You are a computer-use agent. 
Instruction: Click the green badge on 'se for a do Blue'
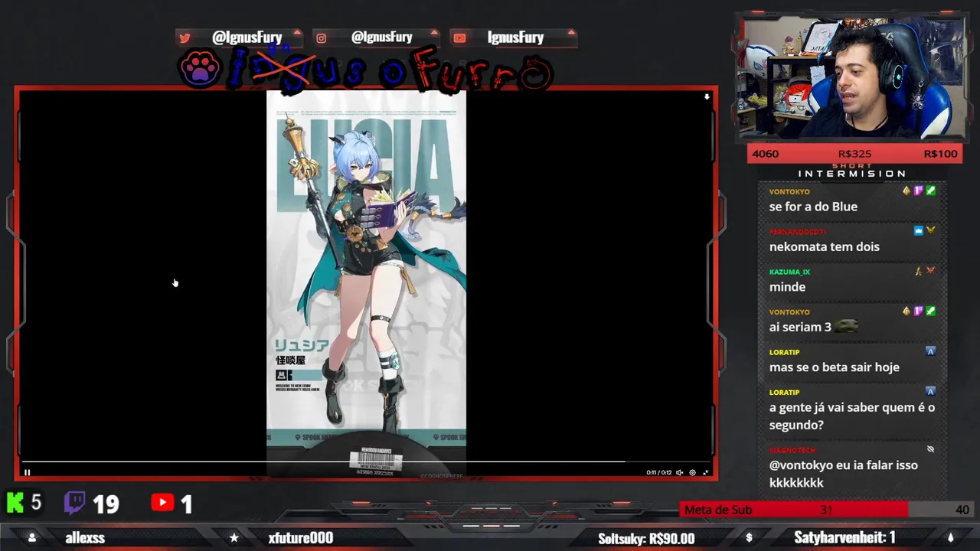coord(930,191)
